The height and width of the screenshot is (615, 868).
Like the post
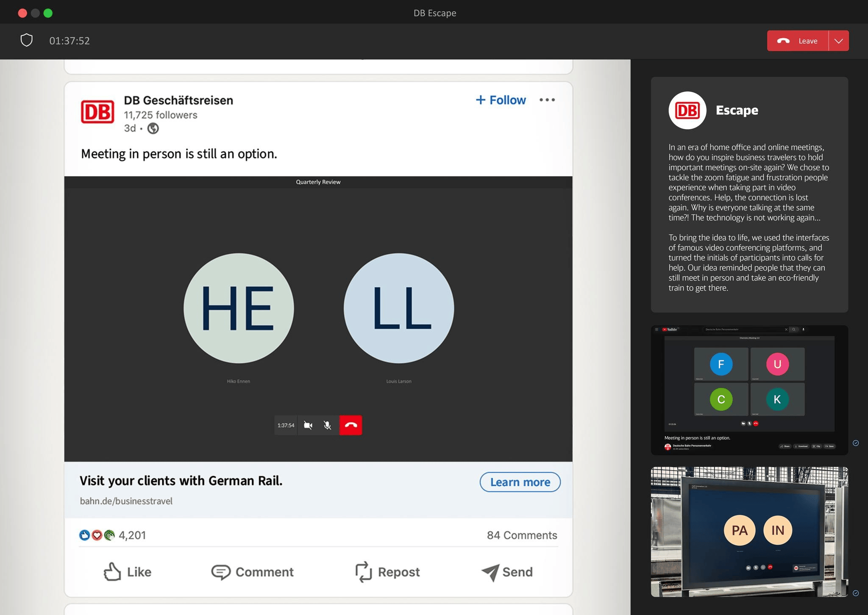tap(128, 572)
